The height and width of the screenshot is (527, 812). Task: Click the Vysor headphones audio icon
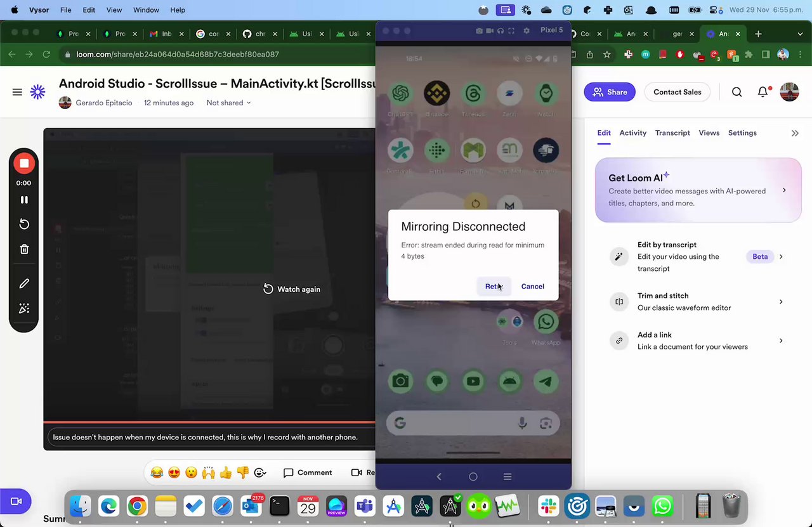pyautogui.click(x=501, y=30)
